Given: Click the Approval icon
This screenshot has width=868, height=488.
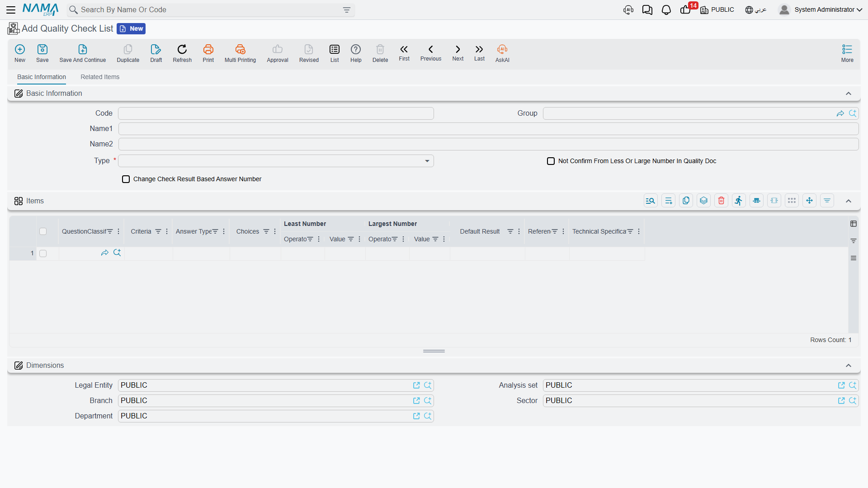Looking at the screenshot, I should point(278,53).
